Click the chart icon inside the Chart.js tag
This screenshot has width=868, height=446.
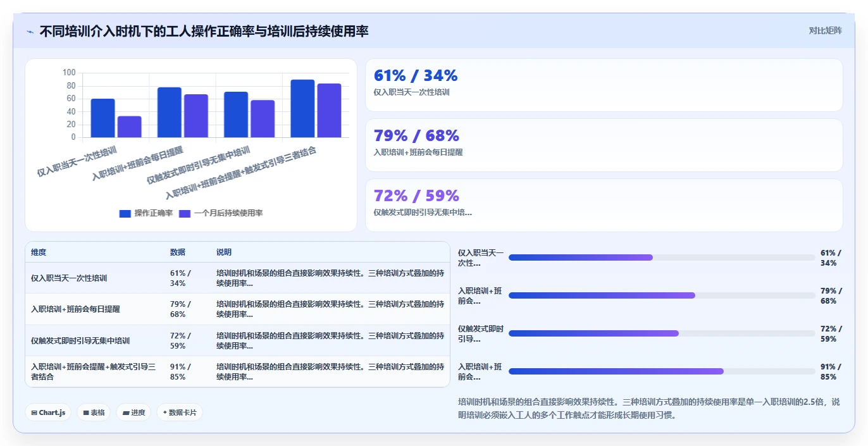coord(34,412)
